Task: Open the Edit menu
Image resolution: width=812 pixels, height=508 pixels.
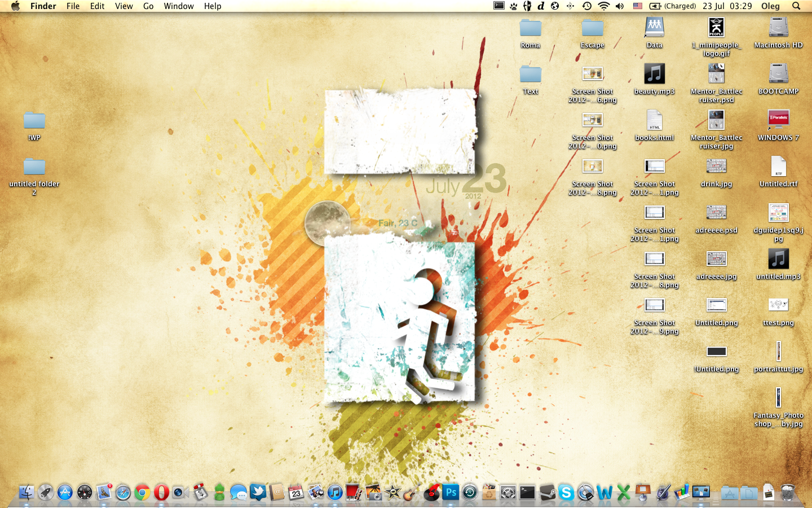Action: [x=98, y=6]
